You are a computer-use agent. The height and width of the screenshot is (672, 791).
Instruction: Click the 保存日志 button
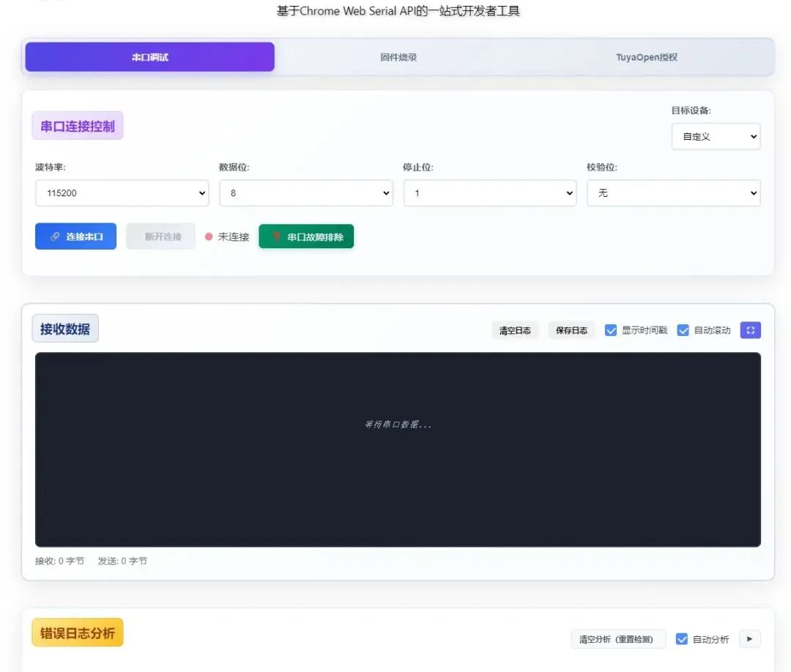[571, 330]
